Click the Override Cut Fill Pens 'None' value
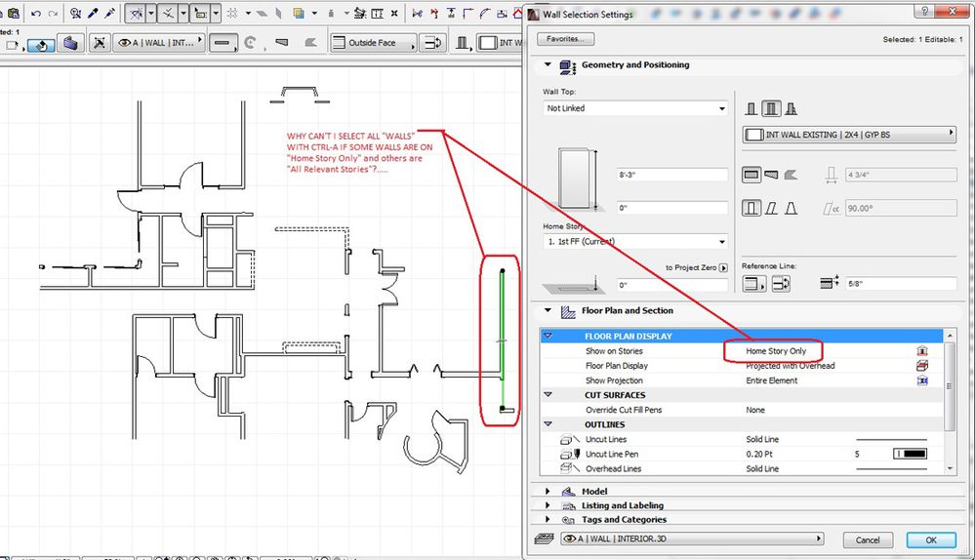The image size is (975, 560). coord(754,410)
